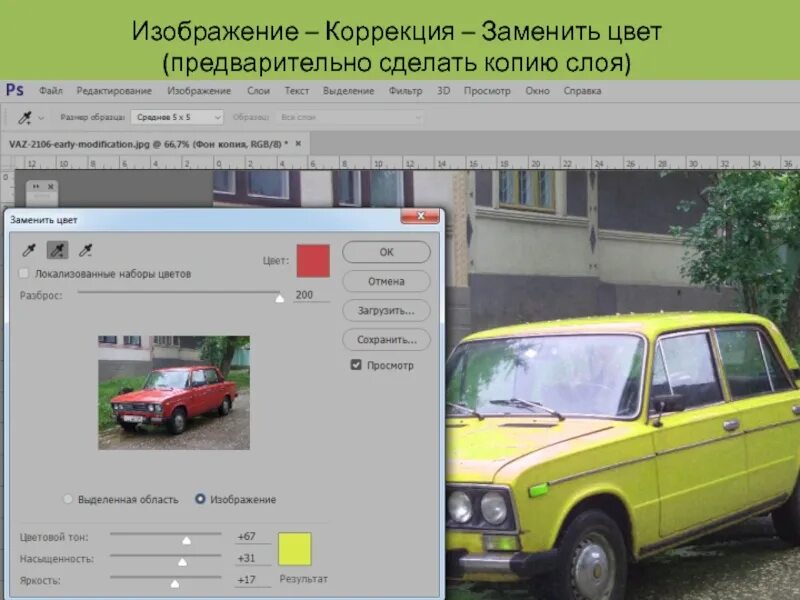Click the OK button
The image size is (800, 600).
tap(386, 252)
